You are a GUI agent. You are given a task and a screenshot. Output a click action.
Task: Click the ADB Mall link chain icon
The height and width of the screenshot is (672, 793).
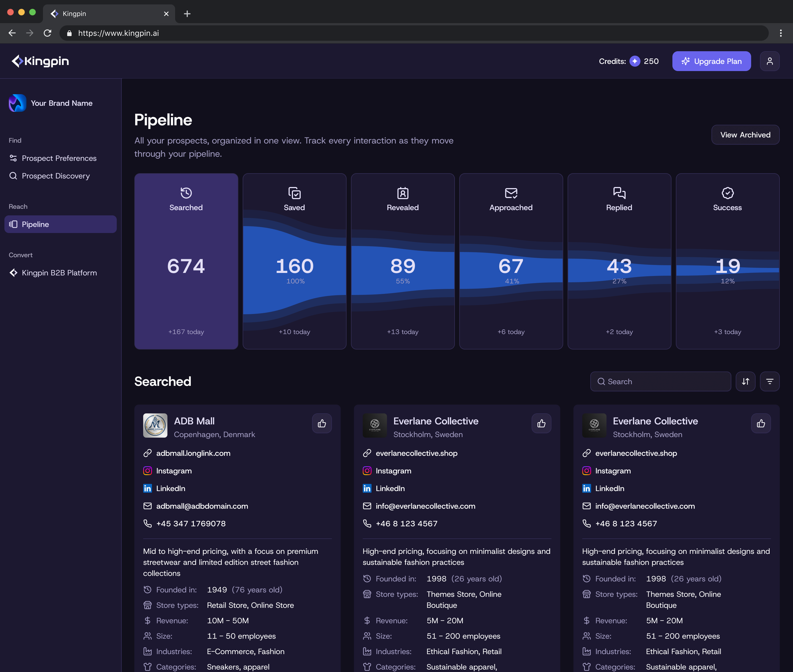[x=147, y=453]
